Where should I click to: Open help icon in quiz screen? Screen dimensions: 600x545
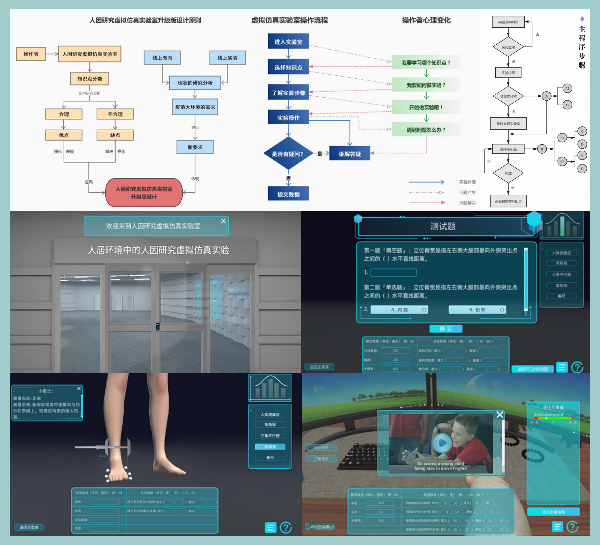point(575,366)
